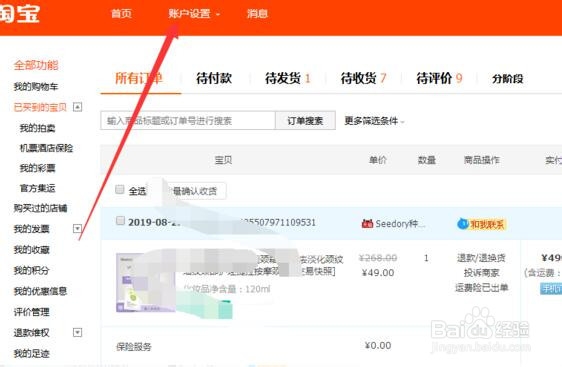Open 我的彩票 sidebar item

tap(38, 168)
